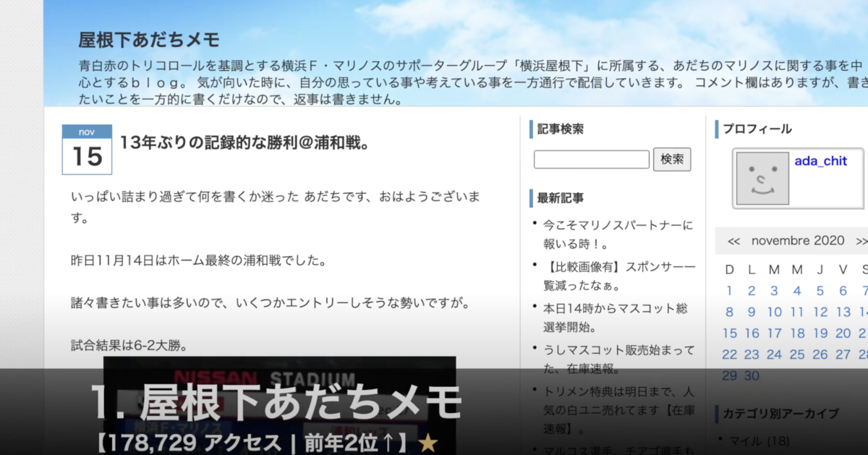Image resolution: width=868 pixels, height=455 pixels.
Task: Select calendar date 1
Action: 729,291
